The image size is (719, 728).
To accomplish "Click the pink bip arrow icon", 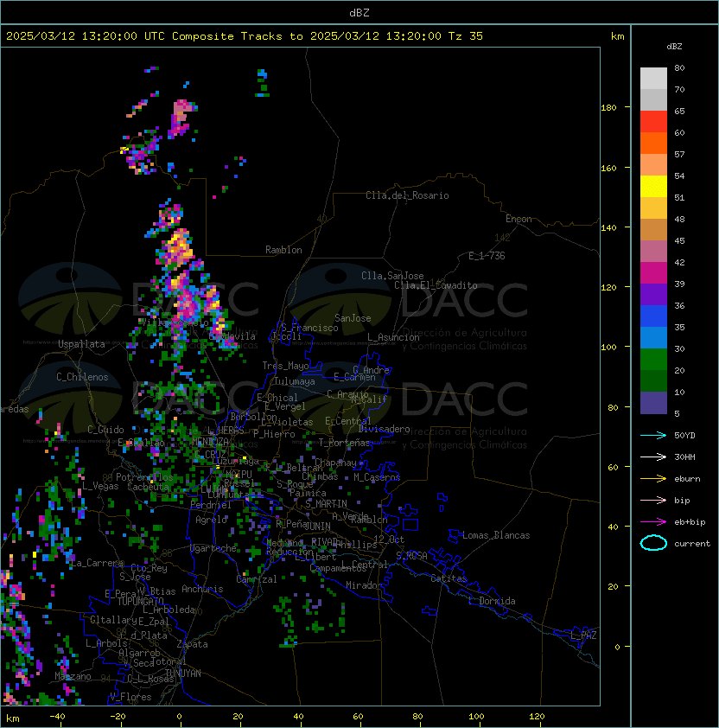I will [653, 500].
